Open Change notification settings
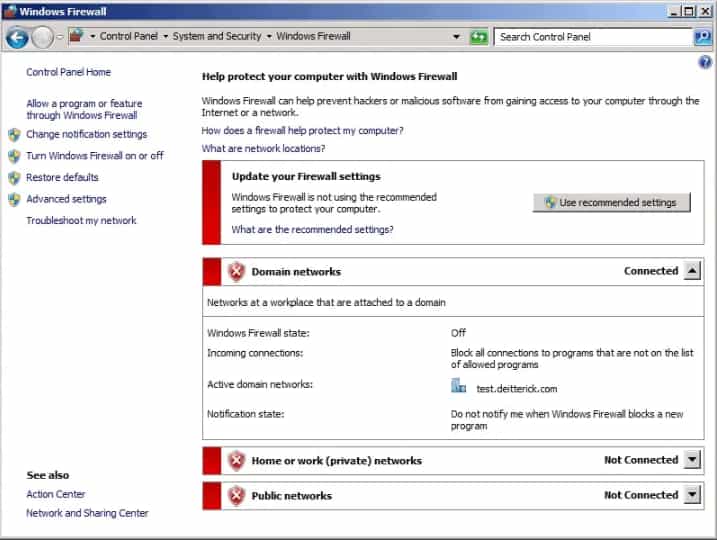The image size is (717, 540). pyautogui.click(x=86, y=134)
